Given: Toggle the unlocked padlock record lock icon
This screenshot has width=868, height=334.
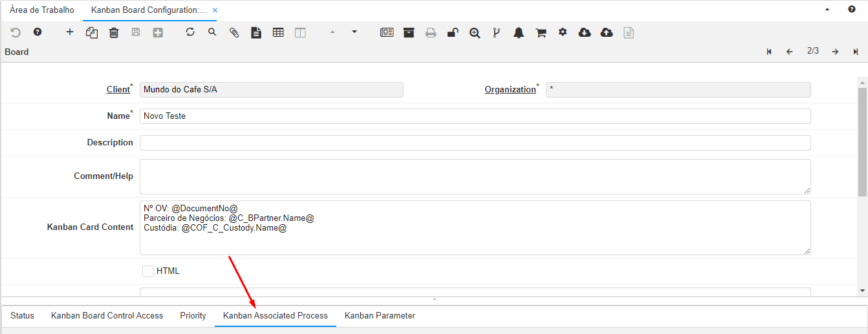Looking at the screenshot, I should pyautogui.click(x=453, y=32).
